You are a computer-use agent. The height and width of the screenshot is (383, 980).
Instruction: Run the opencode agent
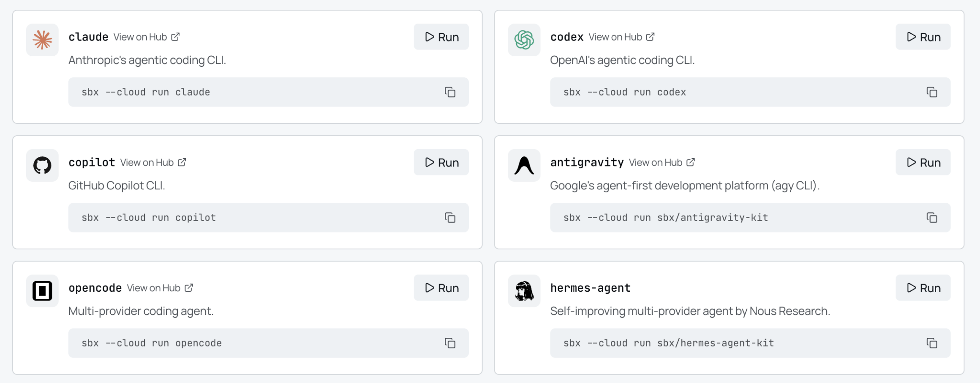(x=441, y=288)
